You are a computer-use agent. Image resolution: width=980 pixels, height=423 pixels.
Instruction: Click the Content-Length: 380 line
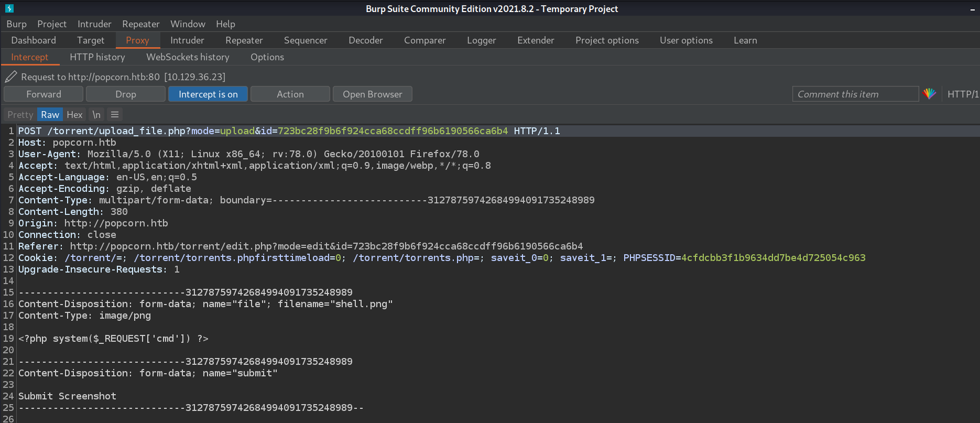click(73, 212)
